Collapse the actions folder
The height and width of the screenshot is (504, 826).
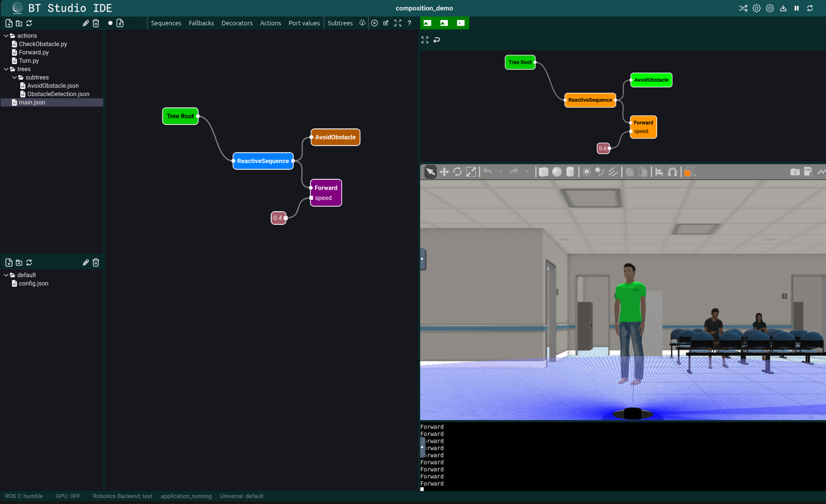click(6, 35)
